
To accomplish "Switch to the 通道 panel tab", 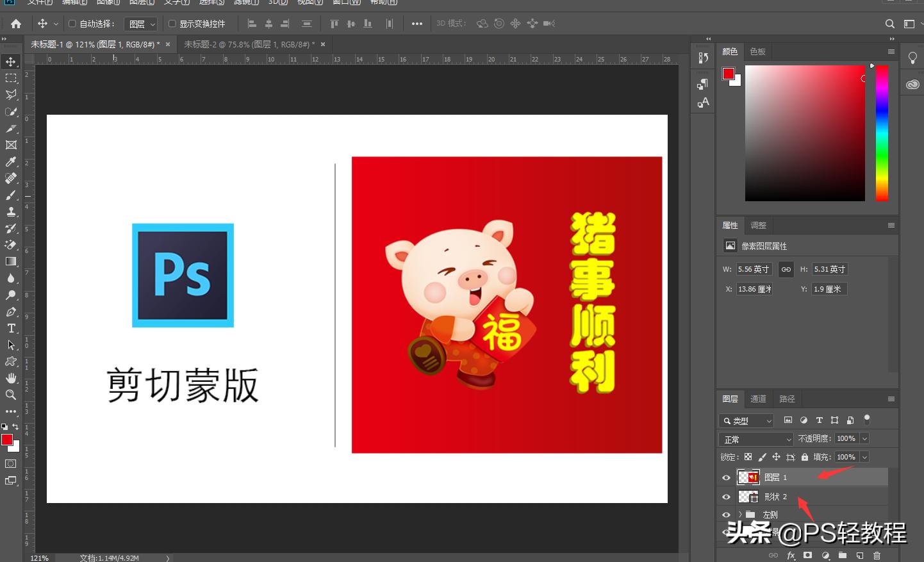I will (758, 399).
